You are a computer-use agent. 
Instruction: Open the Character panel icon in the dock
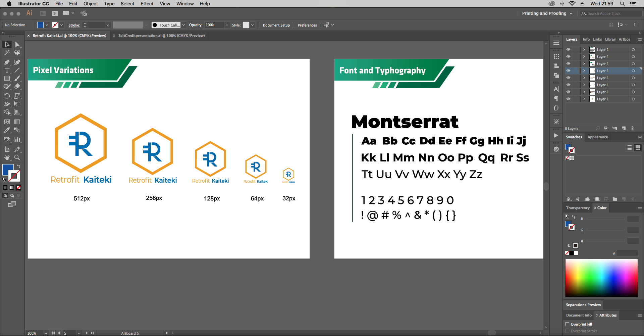[x=556, y=89]
